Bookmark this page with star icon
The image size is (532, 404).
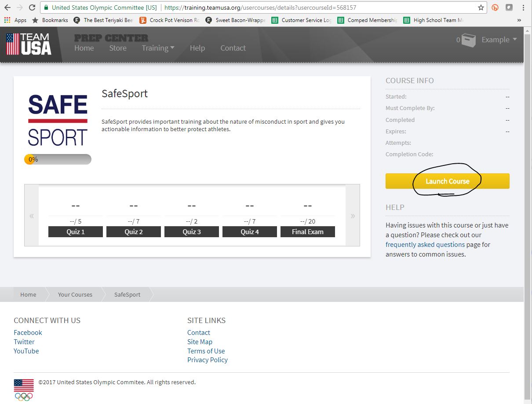point(481,7)
